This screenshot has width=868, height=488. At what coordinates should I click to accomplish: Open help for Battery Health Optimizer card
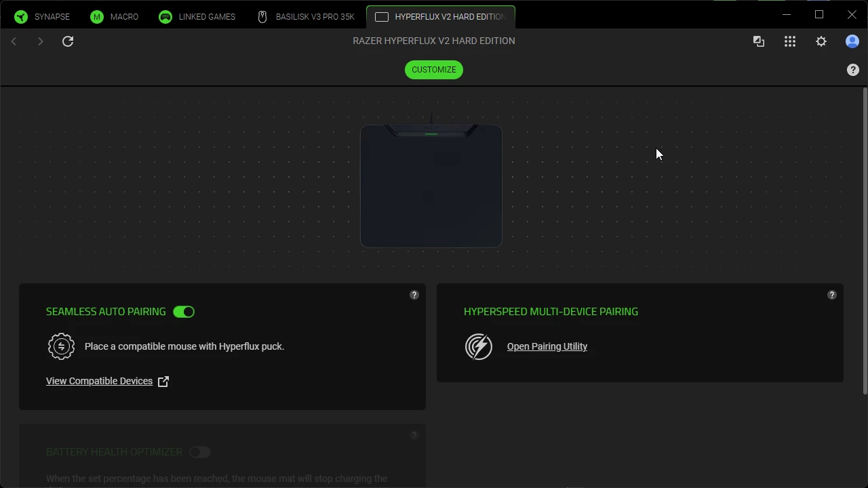[x=414, y=435]
